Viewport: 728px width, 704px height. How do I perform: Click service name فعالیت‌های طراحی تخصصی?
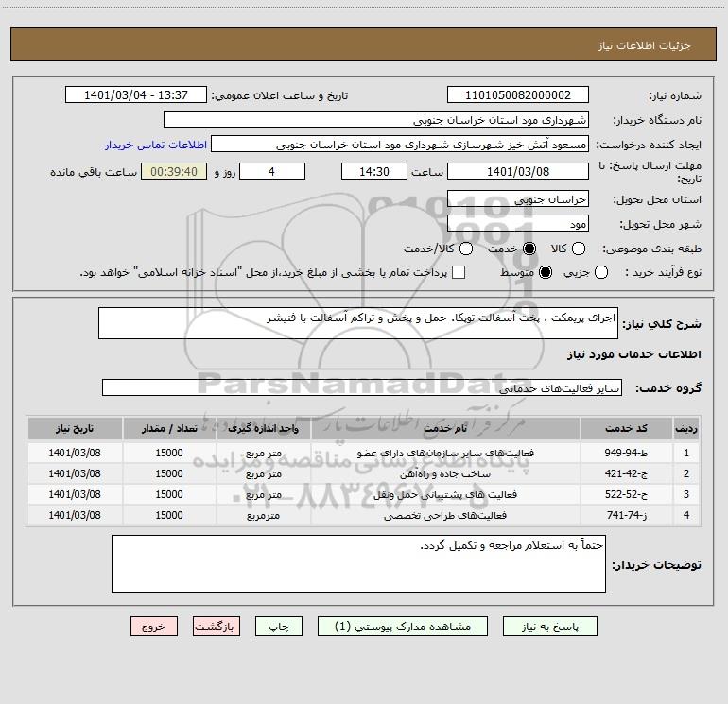tap(445, 516)
